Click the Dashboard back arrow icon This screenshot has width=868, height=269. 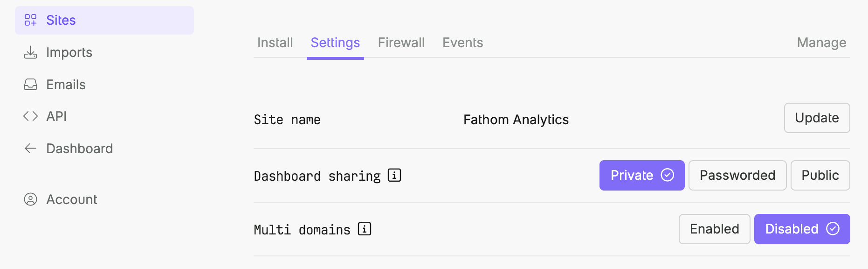30,148
